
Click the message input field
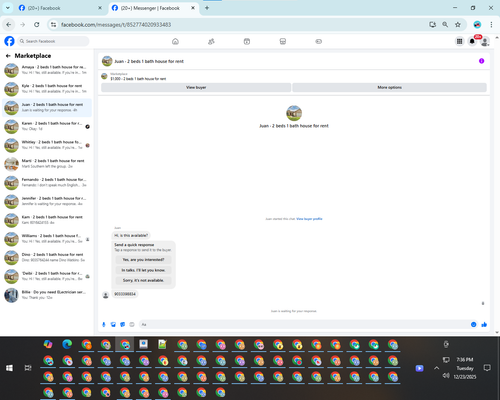(x=304, y=324)
